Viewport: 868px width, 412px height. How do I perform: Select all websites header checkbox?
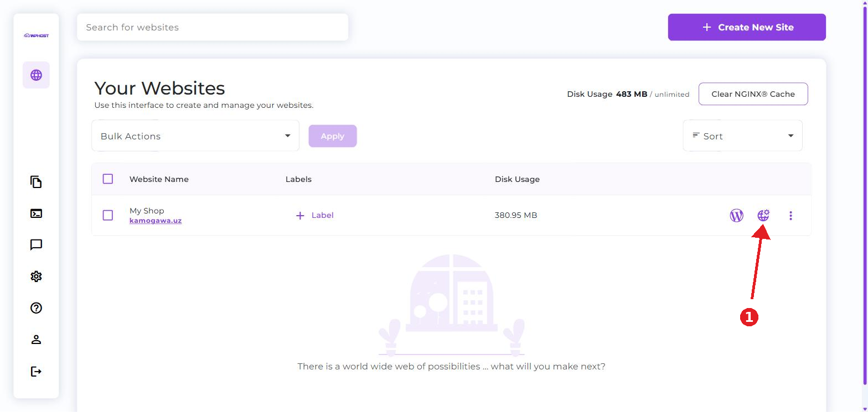click(x=108, y=179)
